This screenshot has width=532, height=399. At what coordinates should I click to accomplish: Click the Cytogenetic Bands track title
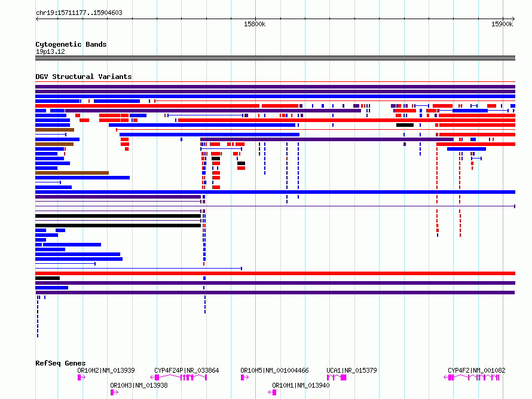(71, 44)
